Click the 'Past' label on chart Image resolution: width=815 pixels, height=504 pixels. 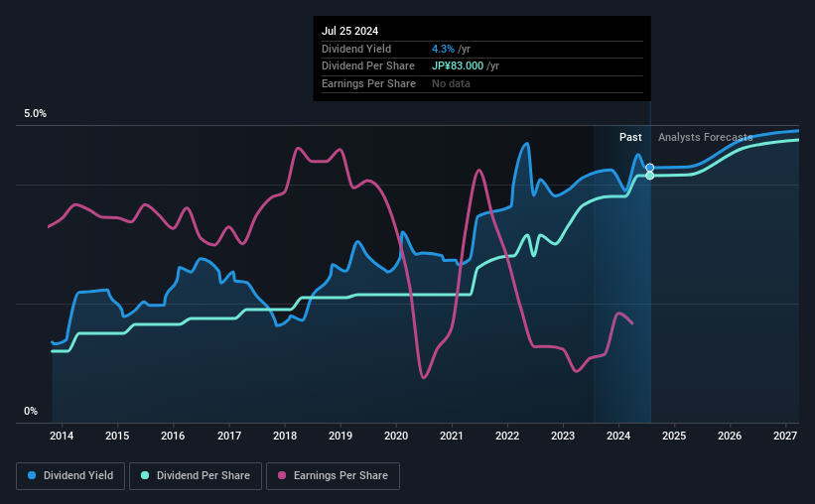(630, 137)
